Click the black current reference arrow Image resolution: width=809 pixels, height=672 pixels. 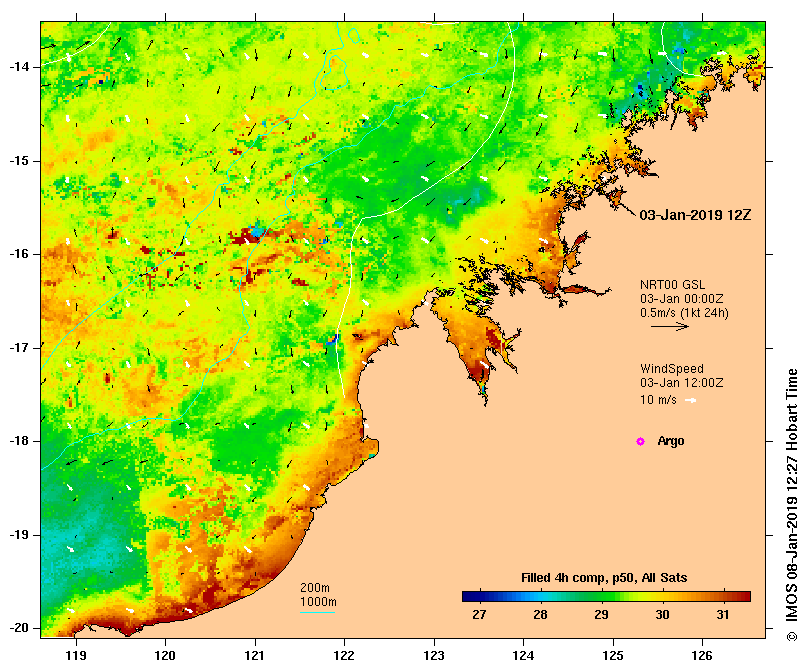(x=670, y=326)
